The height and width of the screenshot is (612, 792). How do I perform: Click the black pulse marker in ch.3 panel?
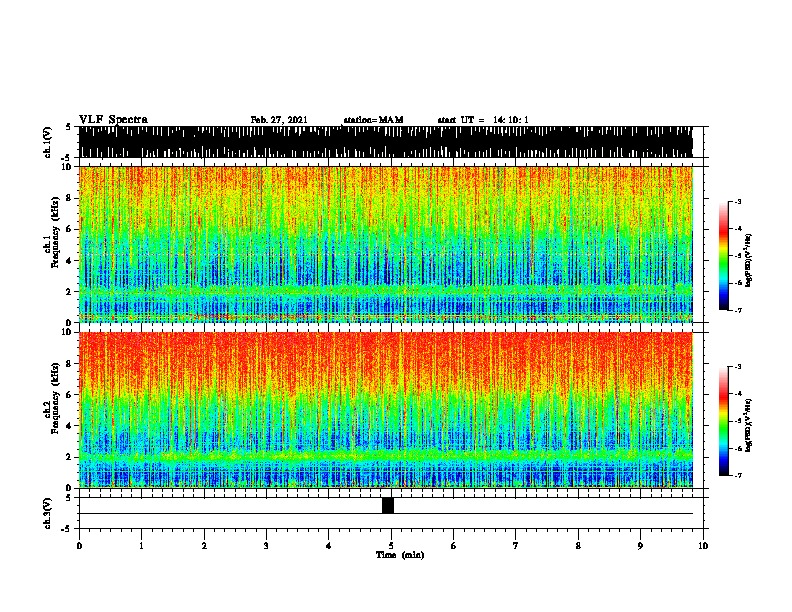click(x=388, y=505)
